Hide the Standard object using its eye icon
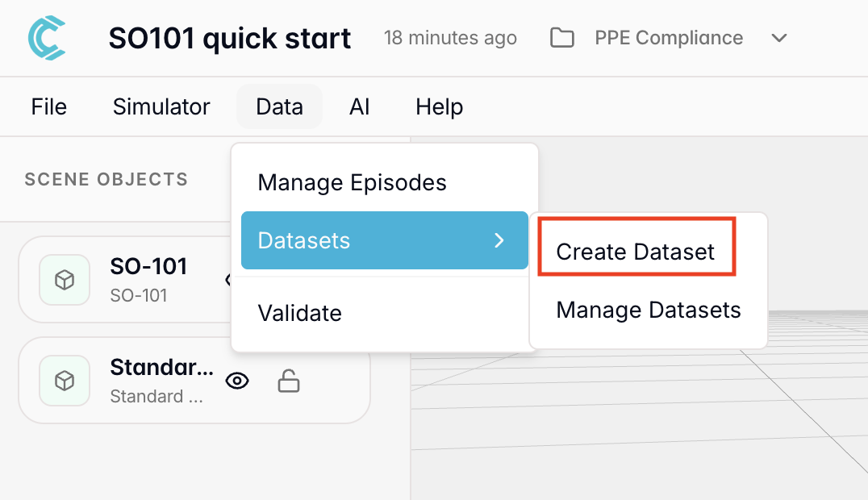Screen dimensions: 868x500 click(x=236, y=381)
